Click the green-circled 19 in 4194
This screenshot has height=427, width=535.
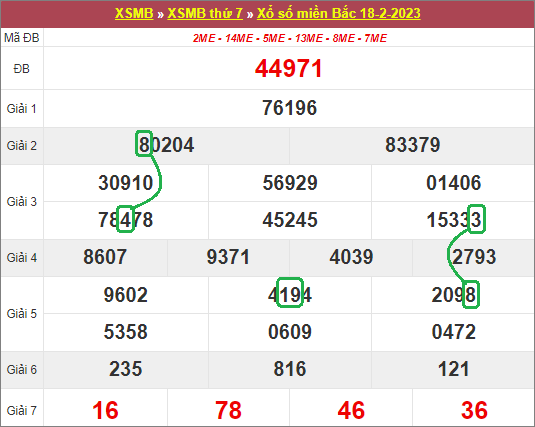coord(290,293)
